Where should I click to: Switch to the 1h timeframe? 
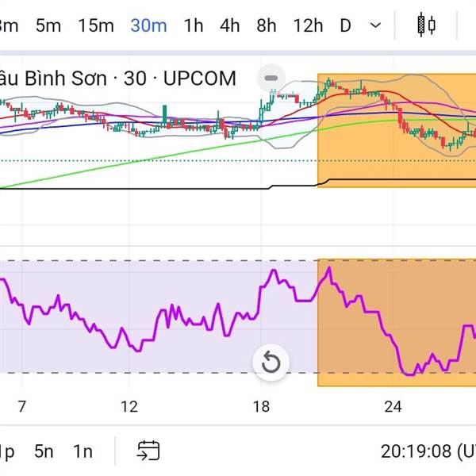194,25
